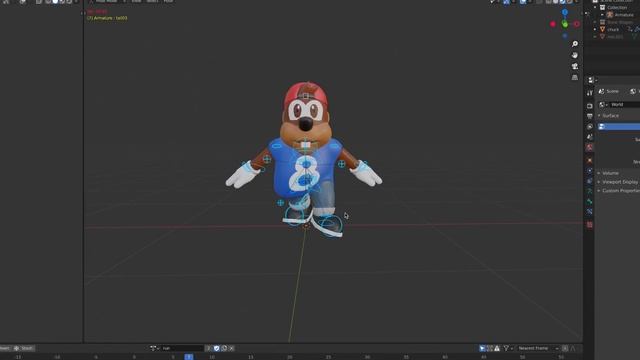Image resolution: width=640 pixels, height=360 pixels.
Task: Click the dim blue negative Z gizmo circle
Action: (x=565, y=36)
